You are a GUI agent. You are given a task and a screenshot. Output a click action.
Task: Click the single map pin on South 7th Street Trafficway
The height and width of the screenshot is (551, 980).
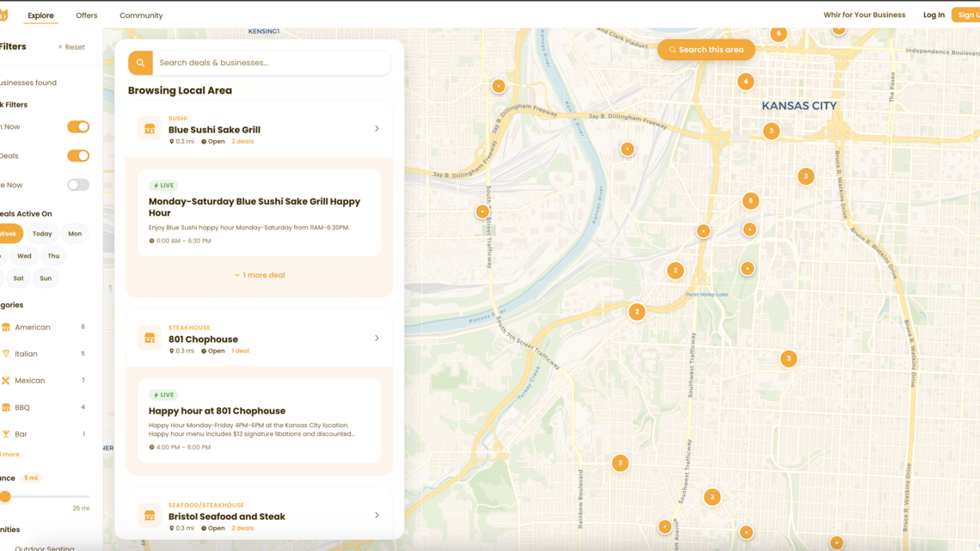482,211
